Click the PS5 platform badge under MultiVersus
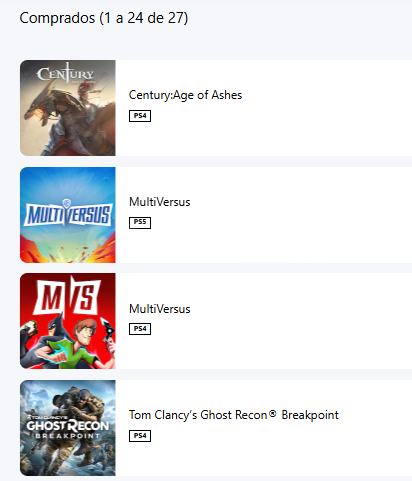The width and height of the screenshot is (412, 481). (x=140, y=223)
